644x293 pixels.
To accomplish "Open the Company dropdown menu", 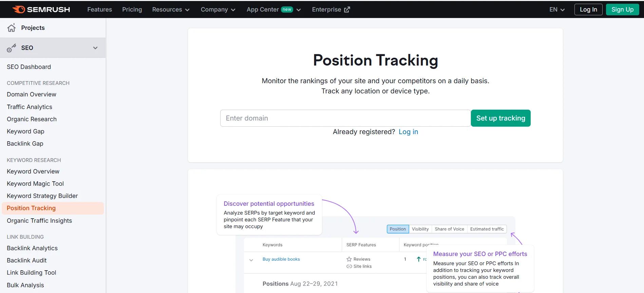I will pos(218,10).
